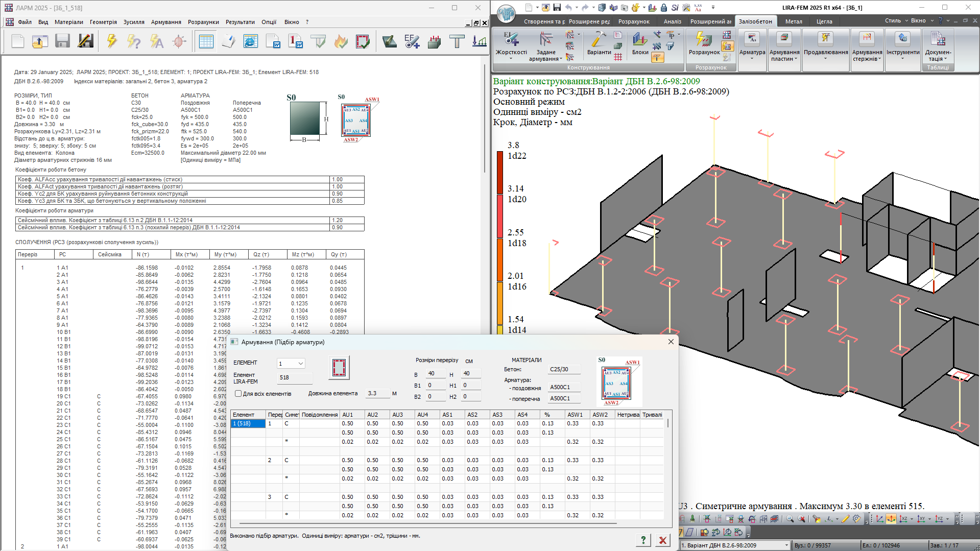Click the help question mark button in the dialog

point(643,540)
